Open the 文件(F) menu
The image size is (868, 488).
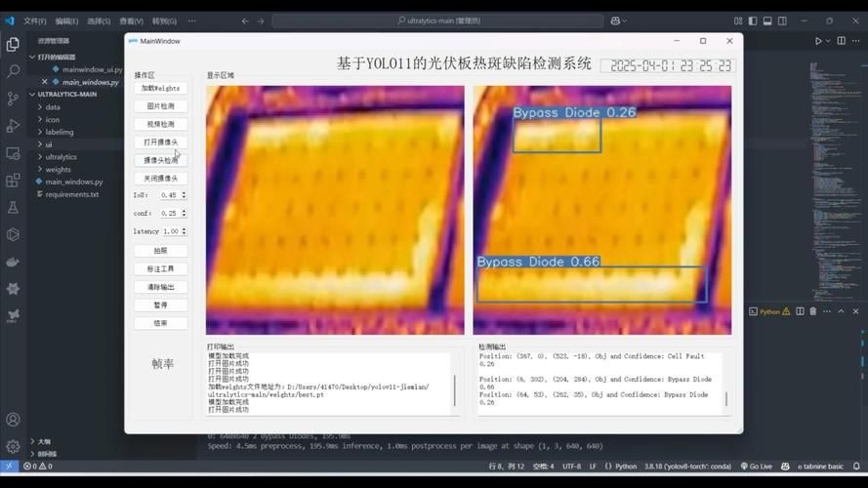tap(34, 20)
